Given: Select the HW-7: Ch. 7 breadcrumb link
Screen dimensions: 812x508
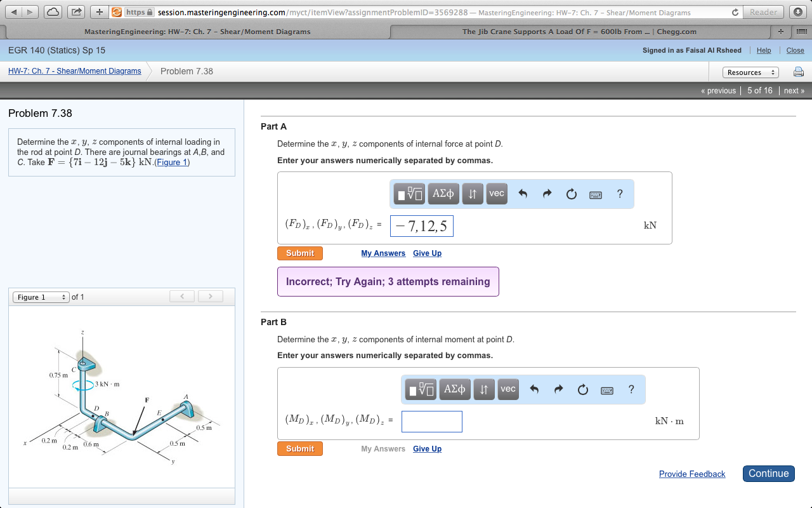Looking at the screenshot, I should tap(75, 71).
